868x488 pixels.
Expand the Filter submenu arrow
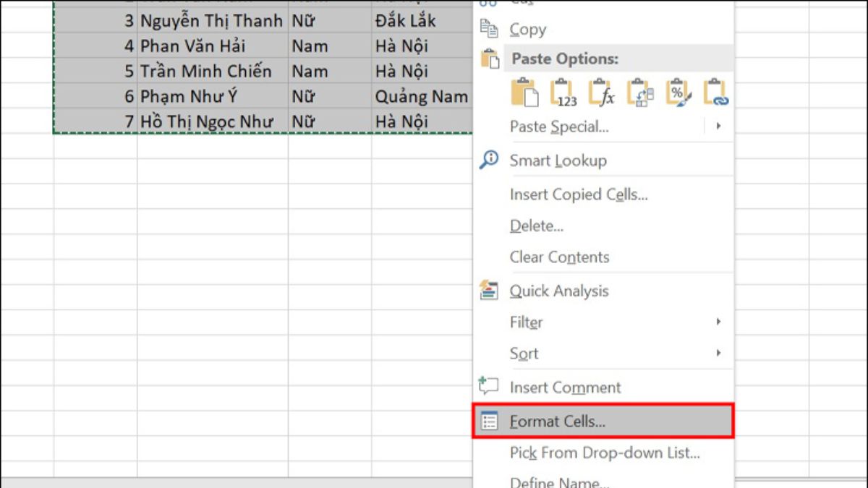pyautogui.click(x=718, y=322)
